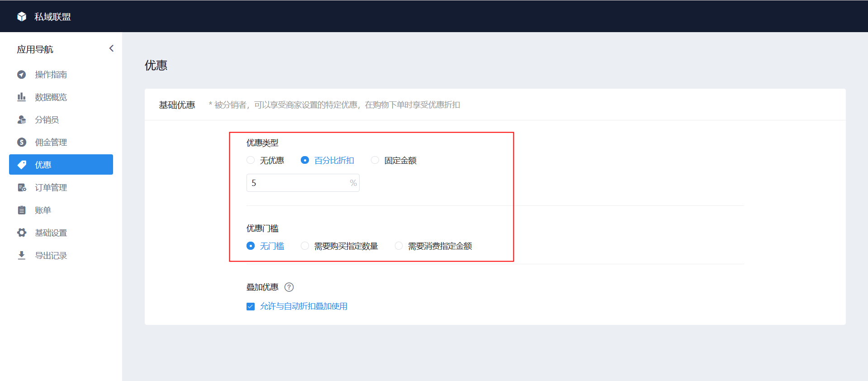The width and height of the screenshot is (868, 381).
Task: Click the 基础优惠 section heading
Action: click(x=177, y=105)
